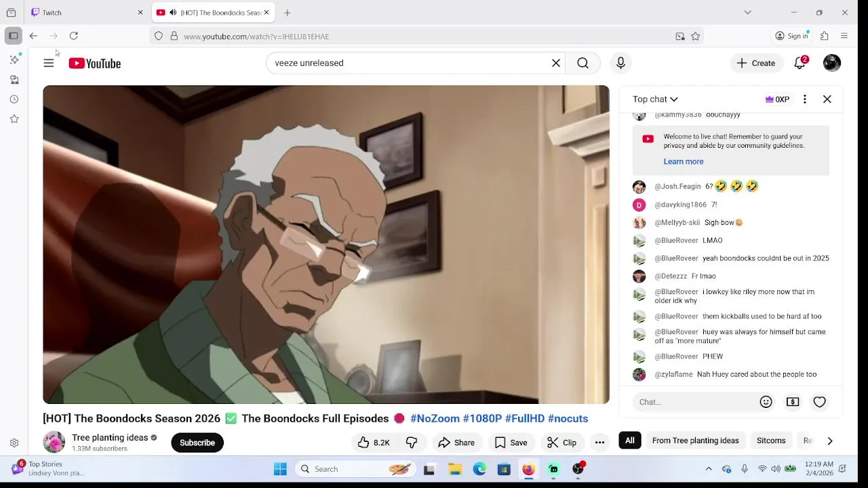
Task: Open a new tab with the plus
Action: (288, 12)
